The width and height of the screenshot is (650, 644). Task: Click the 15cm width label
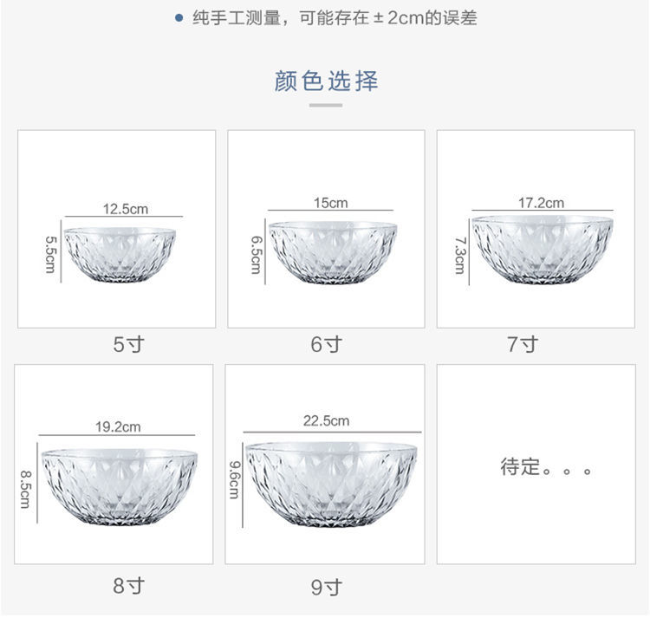[330, 203]
